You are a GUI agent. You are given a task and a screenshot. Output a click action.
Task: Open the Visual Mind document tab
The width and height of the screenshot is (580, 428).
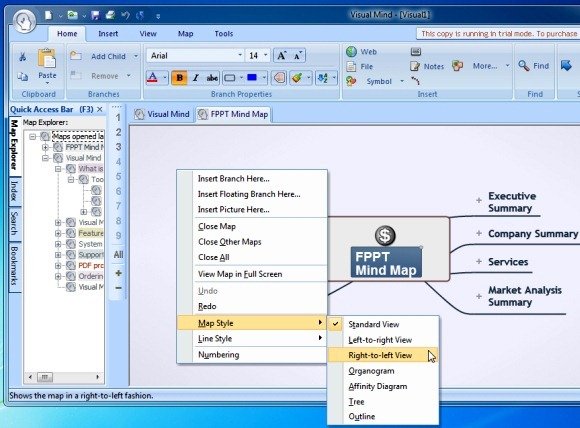point(162,114)
